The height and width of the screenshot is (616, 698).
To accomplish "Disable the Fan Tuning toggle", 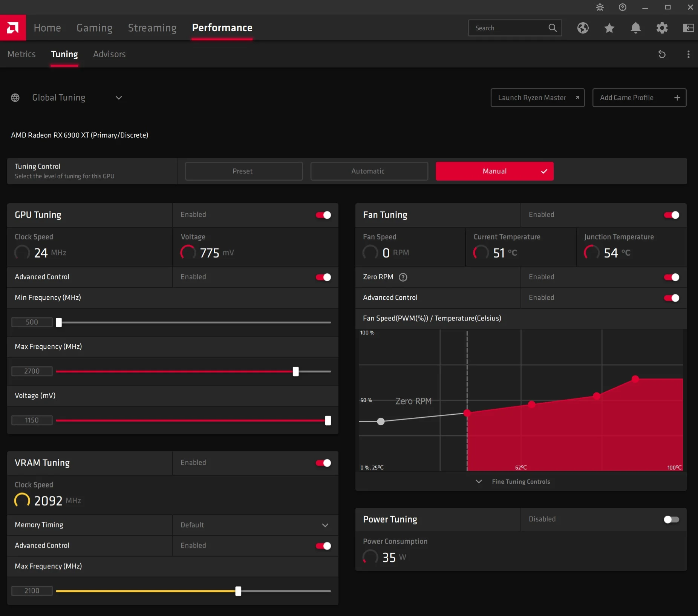I will tap(672, 215).
